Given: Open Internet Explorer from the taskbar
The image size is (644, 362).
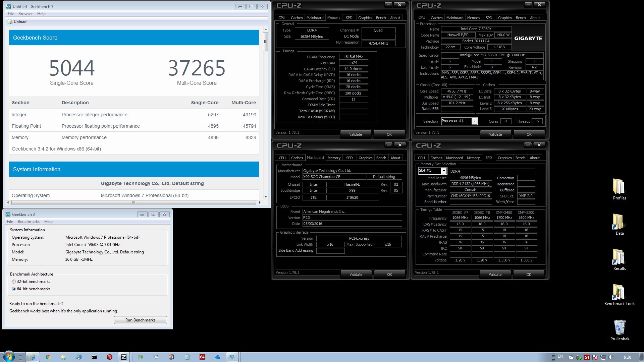Looking at the screenshot, I should [33, 357].
